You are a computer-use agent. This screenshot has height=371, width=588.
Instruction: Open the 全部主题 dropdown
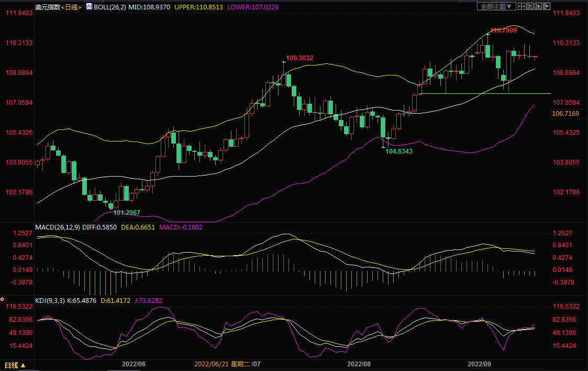tap(496, 6)
